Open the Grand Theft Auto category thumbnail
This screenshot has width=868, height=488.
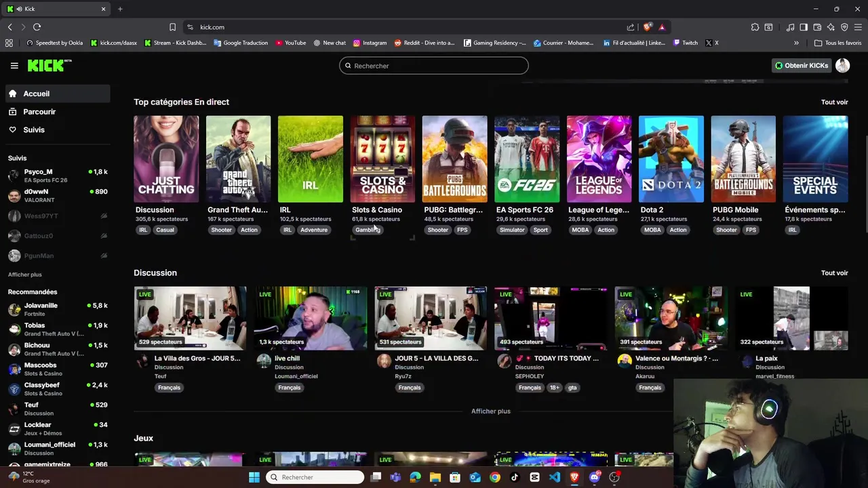(238, 159)
